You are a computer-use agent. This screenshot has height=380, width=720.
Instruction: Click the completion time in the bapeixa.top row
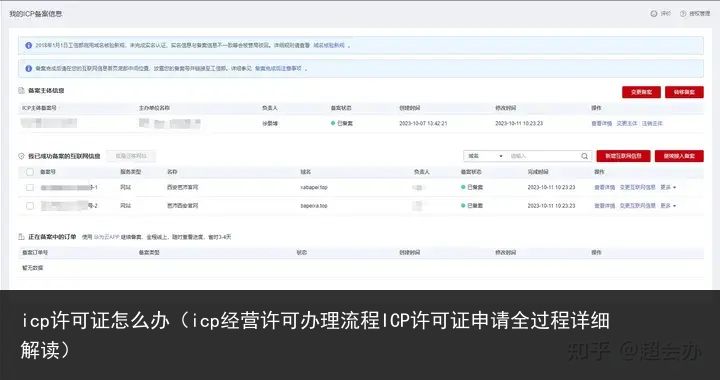click(x=551, y=206)
